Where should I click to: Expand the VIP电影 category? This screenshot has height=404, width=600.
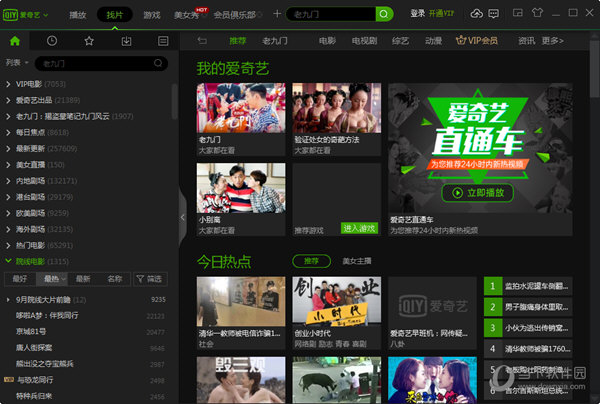(8, 84)
